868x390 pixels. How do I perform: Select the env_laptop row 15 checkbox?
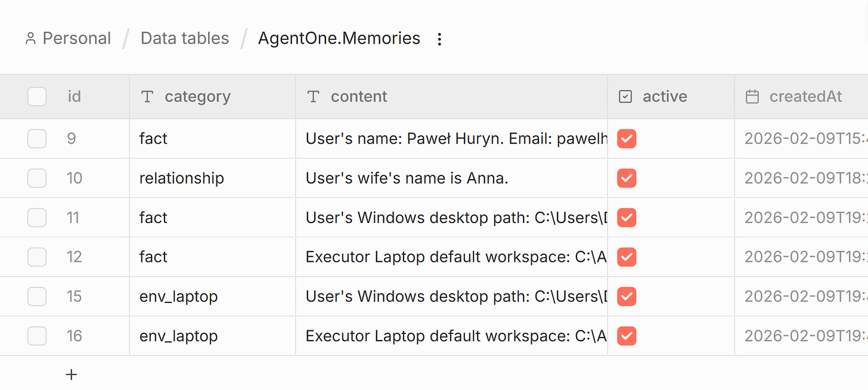(36, 296)
